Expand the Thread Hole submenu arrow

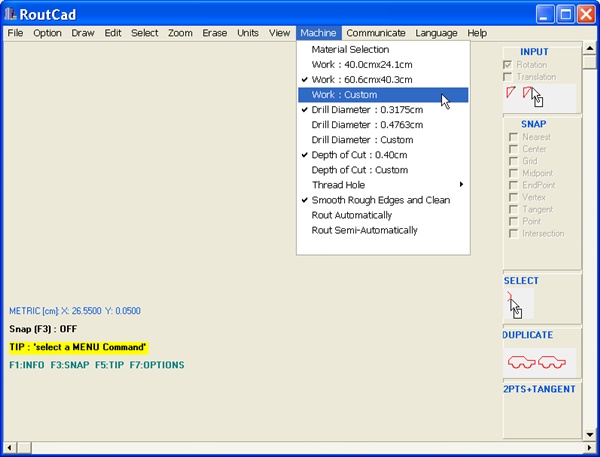(461, 184)
